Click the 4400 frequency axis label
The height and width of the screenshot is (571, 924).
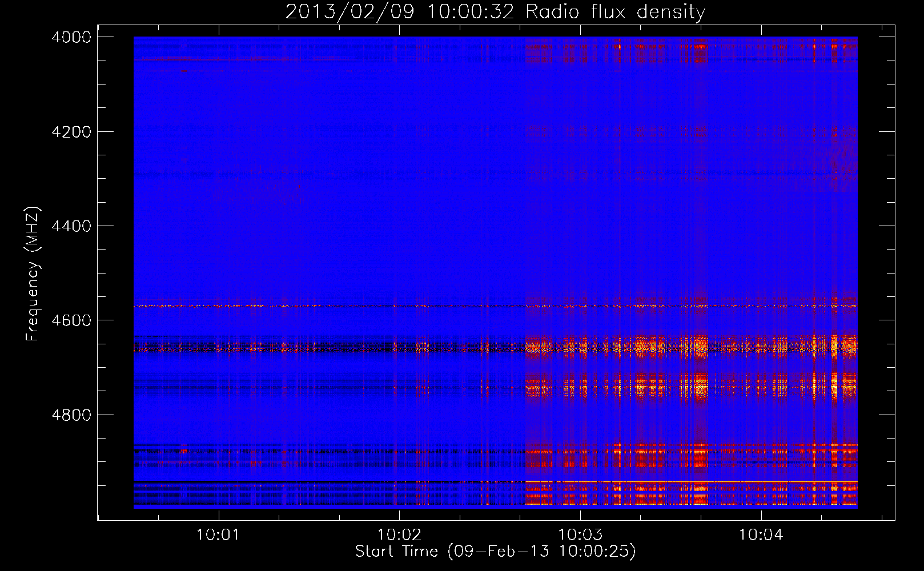pos(71,226)
